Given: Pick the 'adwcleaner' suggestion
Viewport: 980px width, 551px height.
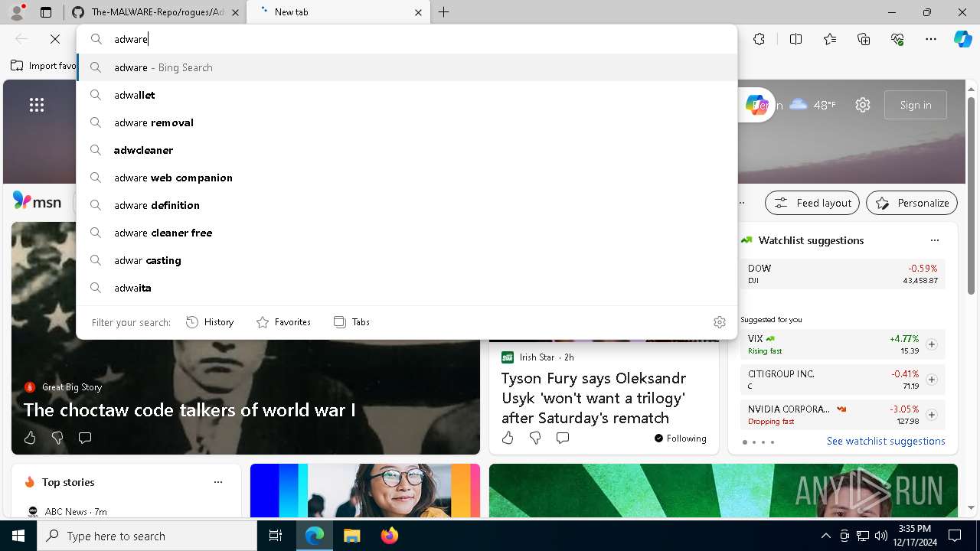Looking at the screenshot, I should coord(407,150).
